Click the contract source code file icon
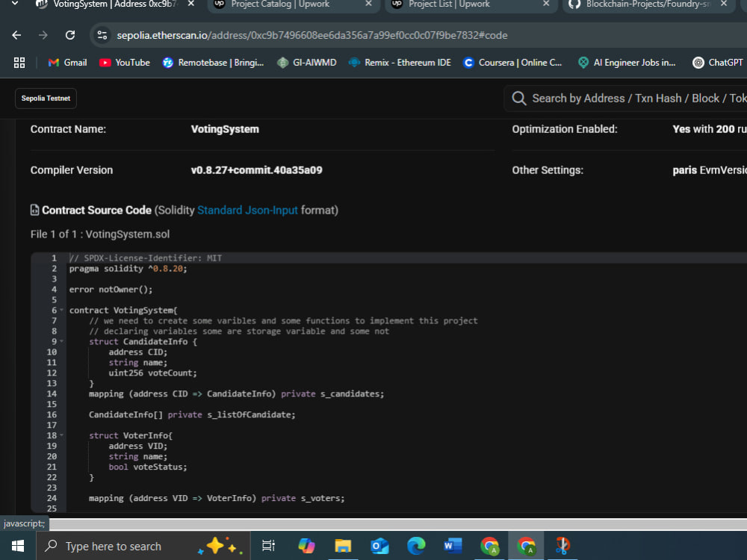Screen dimensions: 747x560 tap(34, 210)
